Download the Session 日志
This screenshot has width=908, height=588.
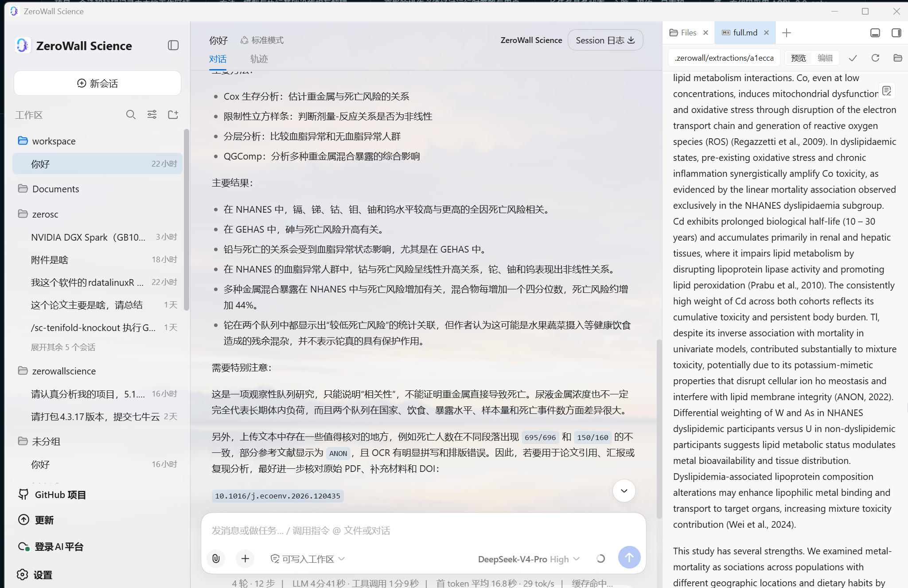coord(605,40)
